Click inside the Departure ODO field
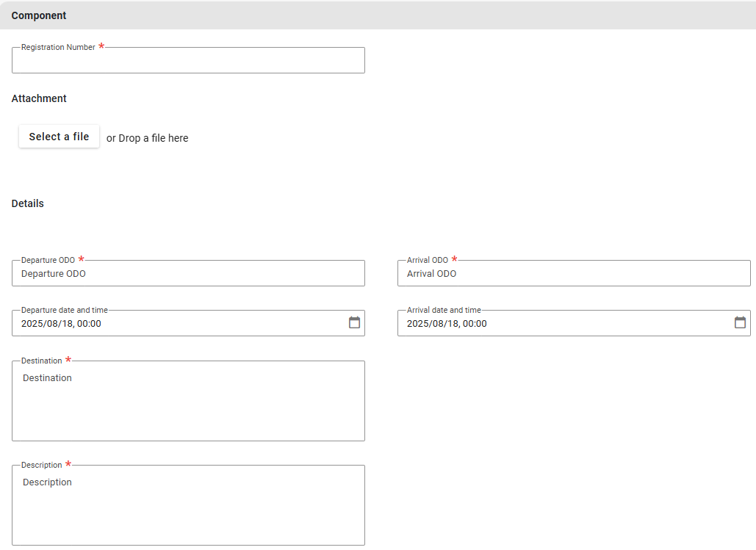Viewport: 756px width, 550px height. tap(188, 274)
